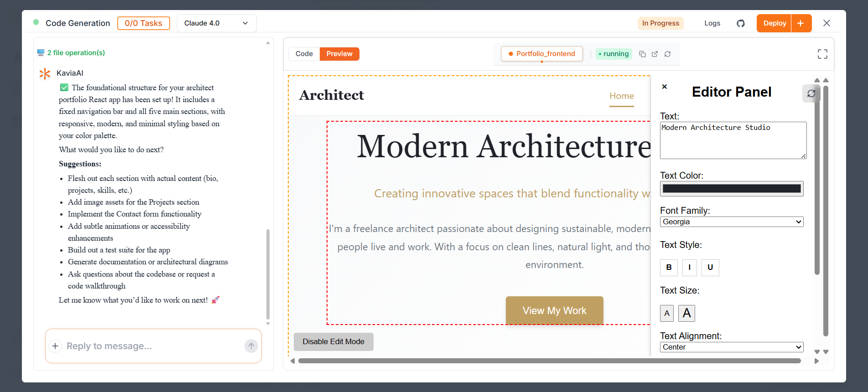The image size is (868, 392).
Task: Click the Disable Edit Mode button
Action: pos(333,342)
